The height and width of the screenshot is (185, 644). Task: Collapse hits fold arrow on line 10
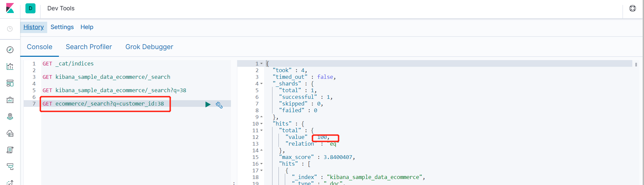[x=261, y=124]
